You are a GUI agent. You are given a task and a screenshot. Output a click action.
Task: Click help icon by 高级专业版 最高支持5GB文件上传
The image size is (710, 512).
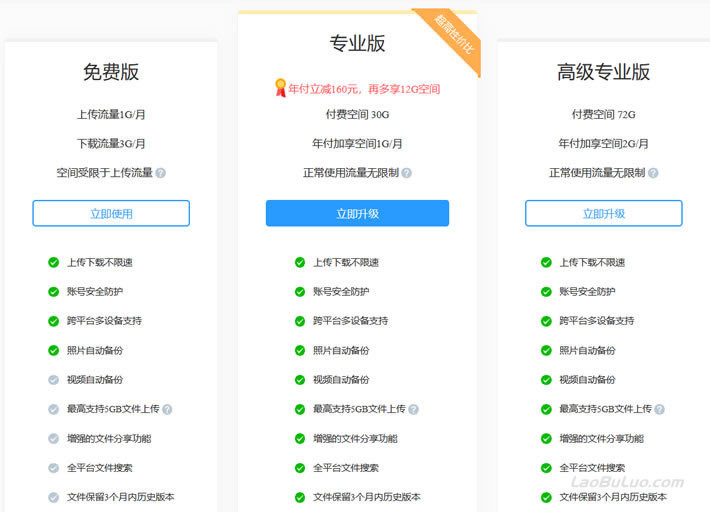pos(660,409)
